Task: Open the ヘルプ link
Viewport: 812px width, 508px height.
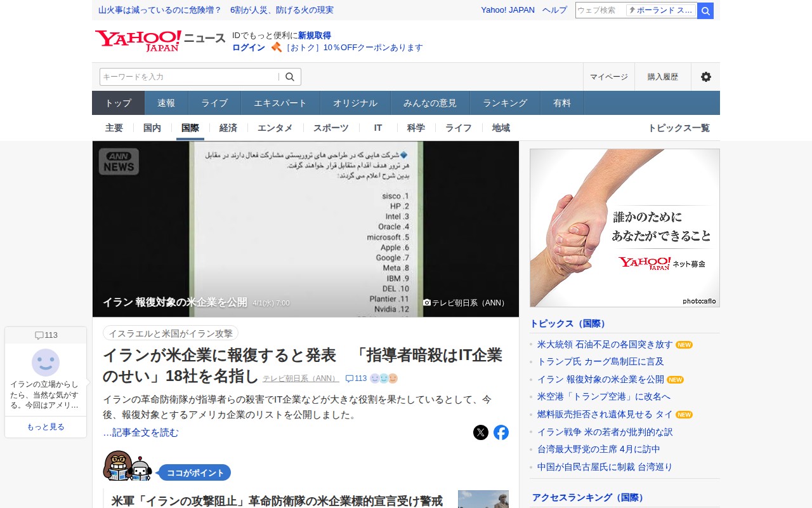Action: point(554,10)
